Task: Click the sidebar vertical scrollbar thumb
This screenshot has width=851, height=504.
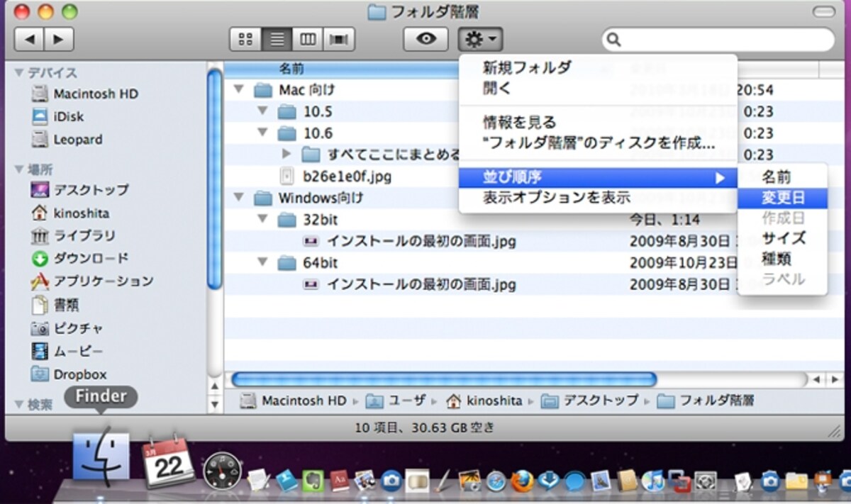Action: tap(215, 177)
